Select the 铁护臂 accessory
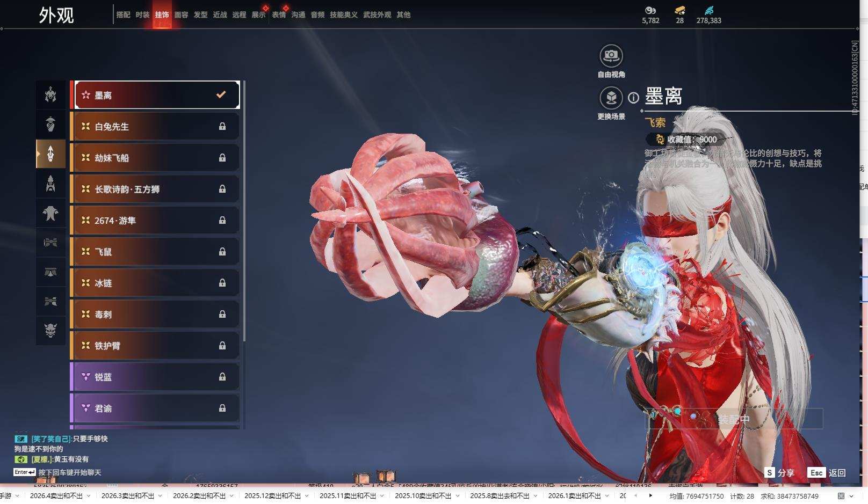Image resolution: width=868 pixels, height=504 pixels. pos(155,346)
